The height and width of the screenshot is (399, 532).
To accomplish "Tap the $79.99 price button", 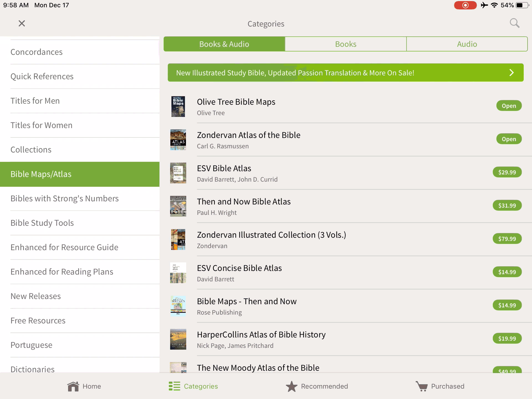I will [x=507, y=239].
